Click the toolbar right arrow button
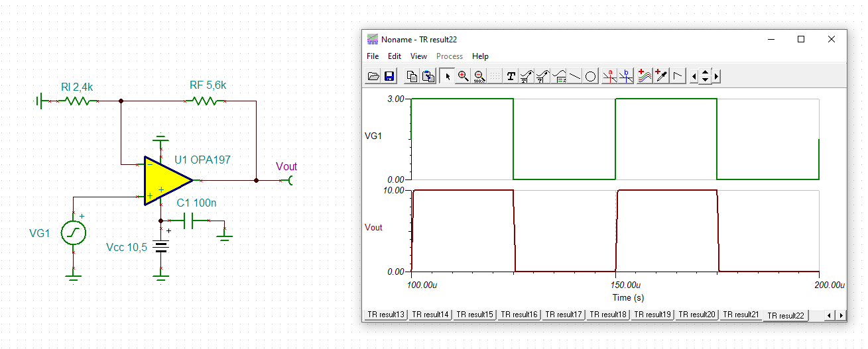 716,76
